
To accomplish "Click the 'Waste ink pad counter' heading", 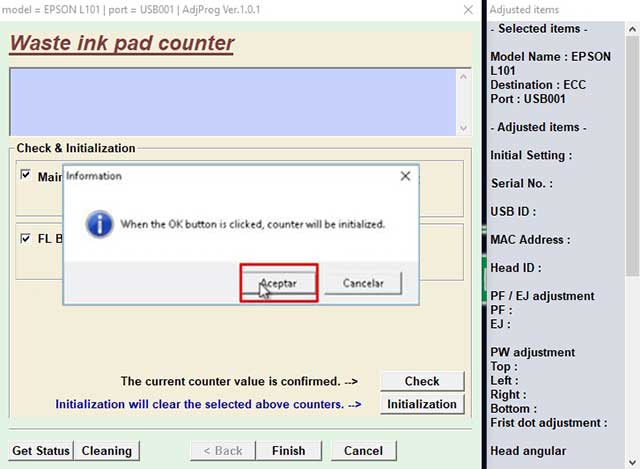I will click(122, 43).
